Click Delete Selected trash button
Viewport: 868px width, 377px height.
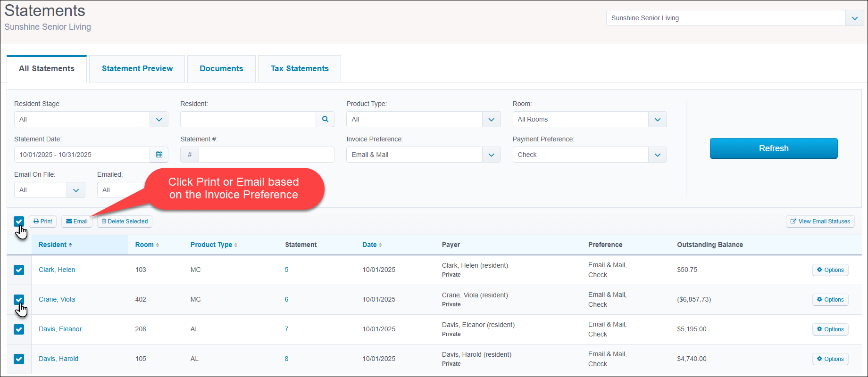[125, 221]
